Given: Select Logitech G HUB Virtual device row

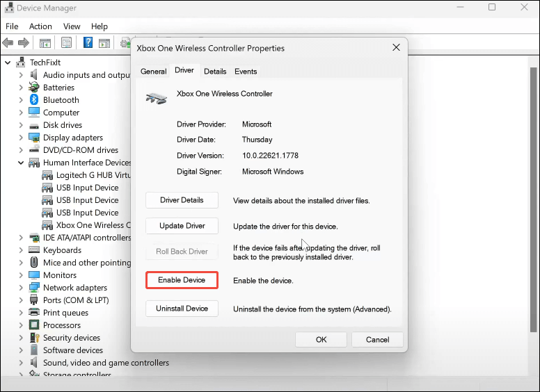Looking at the screenshot, I should (86, 175).
